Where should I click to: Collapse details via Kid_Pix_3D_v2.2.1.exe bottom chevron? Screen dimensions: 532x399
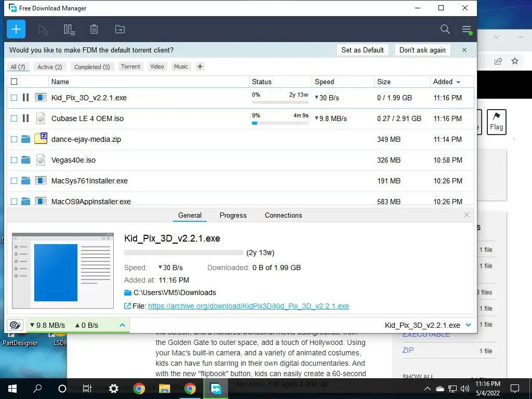click(x=469, y=325)
